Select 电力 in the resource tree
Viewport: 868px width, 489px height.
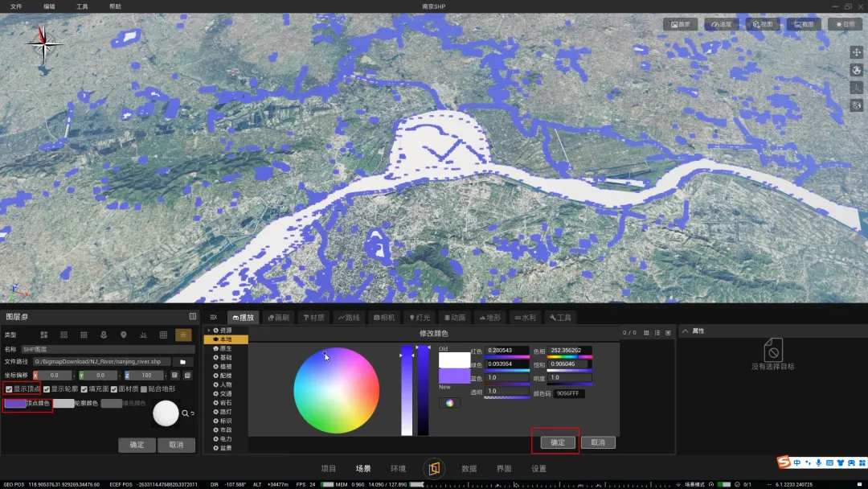coord(226,439)
